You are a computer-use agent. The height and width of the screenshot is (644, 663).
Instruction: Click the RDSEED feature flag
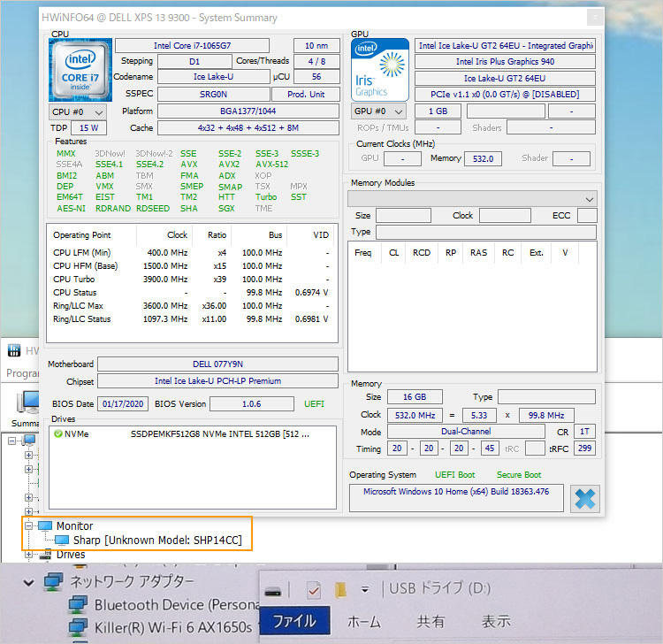click(x=153, y=208)
